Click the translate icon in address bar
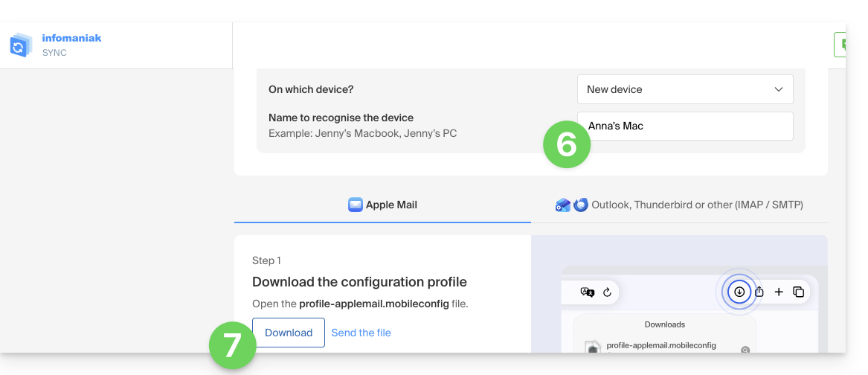Viewport: 868px width, 375px height. coord(588,292)
